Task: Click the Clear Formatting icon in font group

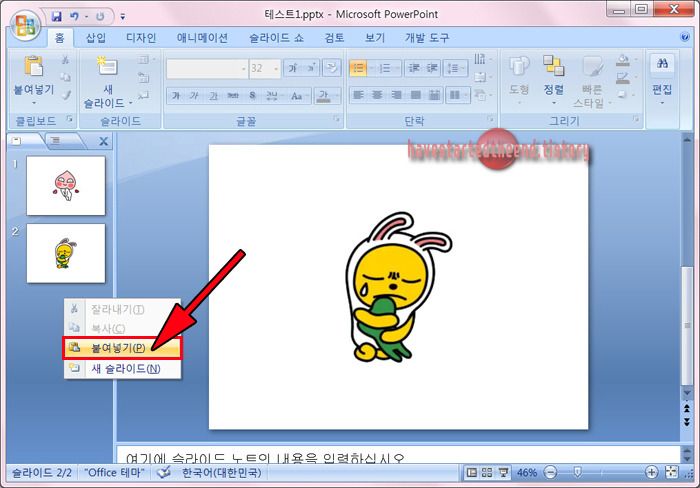Action: (331, 68)
